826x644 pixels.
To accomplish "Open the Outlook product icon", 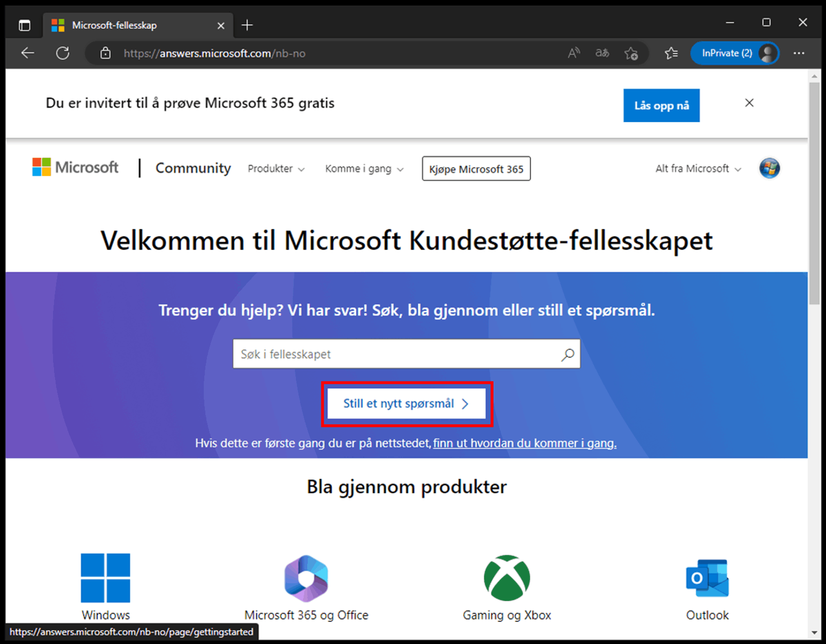I will click(708, 578).
